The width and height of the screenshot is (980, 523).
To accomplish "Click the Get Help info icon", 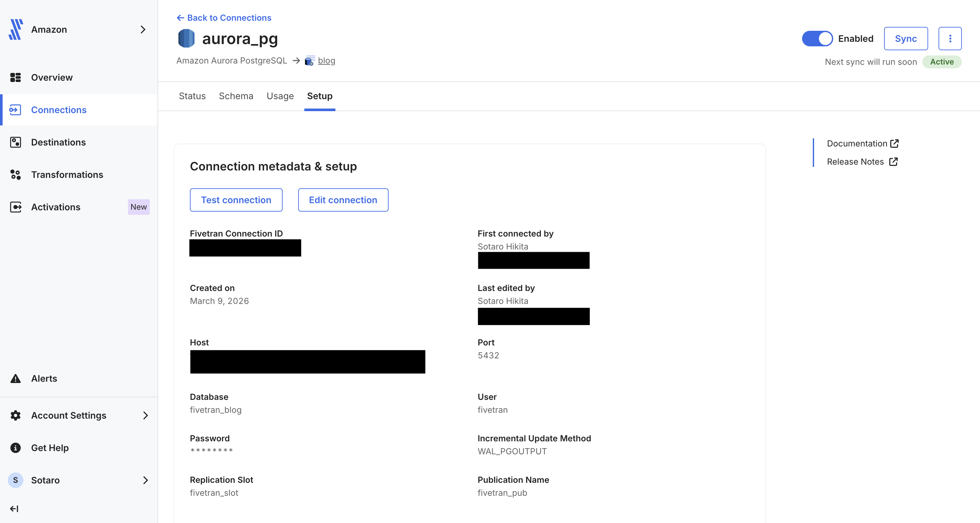I will click(x=15, y=448).
